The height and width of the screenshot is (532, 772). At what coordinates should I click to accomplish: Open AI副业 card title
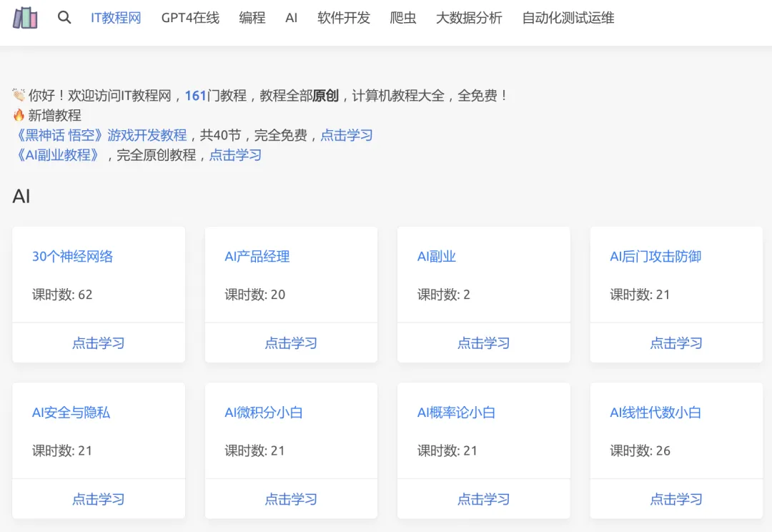[436, 257]
